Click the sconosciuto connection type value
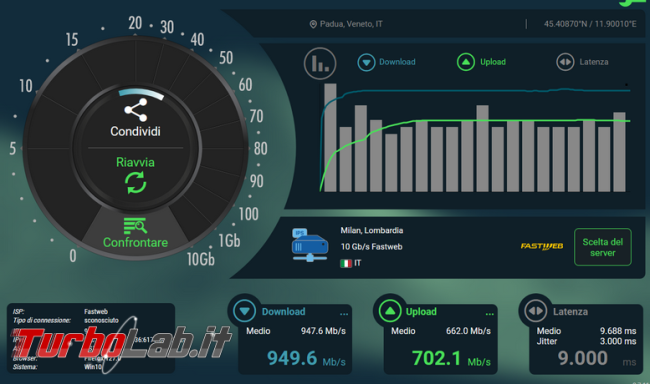 coord(101,320)
